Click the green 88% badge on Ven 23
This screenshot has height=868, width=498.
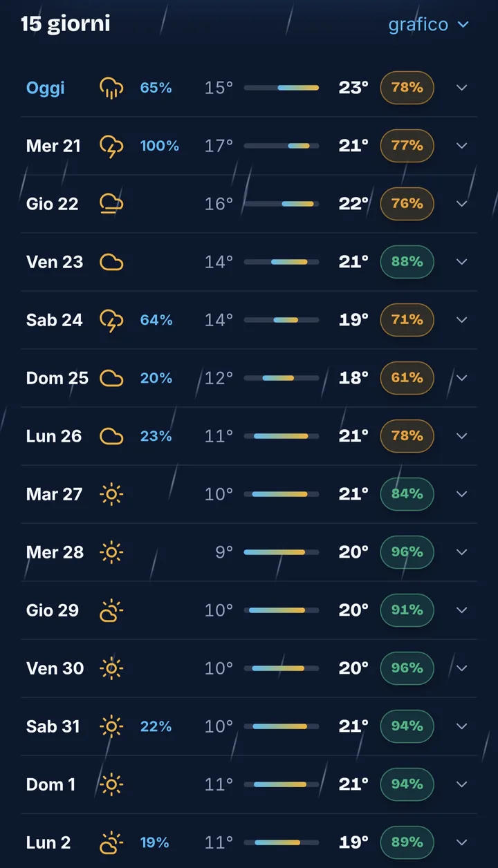point(407,262)
